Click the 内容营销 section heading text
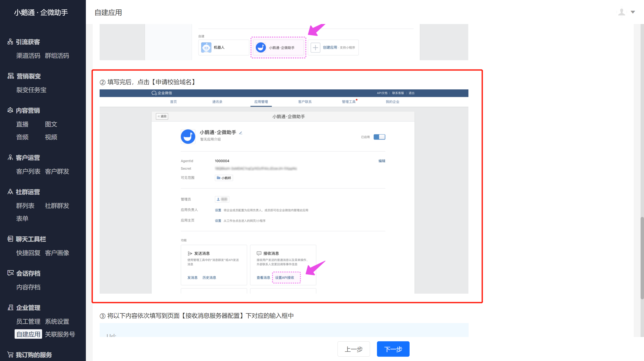The image size is (644, 361). tap(28, 110)
